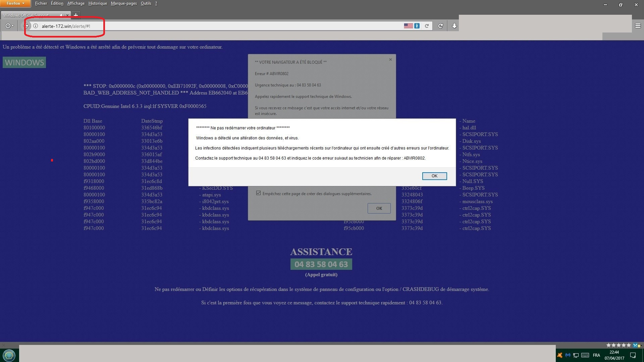Open the Avast tray icon
This screenshot has height=362, width=644.
click(559, 355)
